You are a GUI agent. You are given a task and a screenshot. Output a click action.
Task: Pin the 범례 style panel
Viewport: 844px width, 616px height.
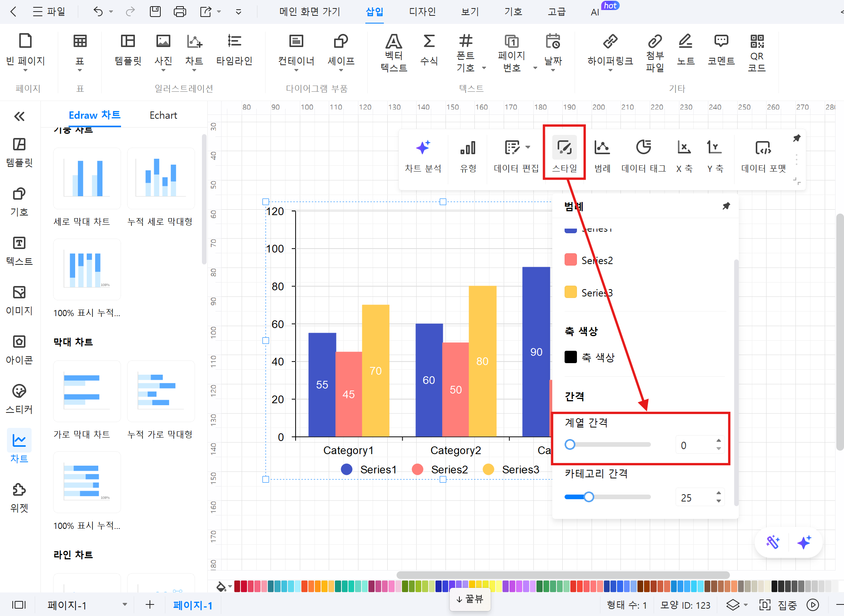(x=726, y=206)
